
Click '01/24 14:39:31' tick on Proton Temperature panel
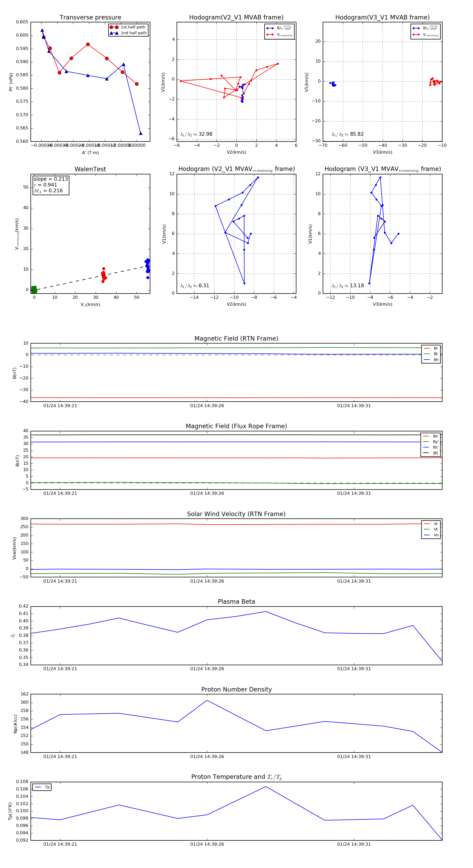pos(354,844)
